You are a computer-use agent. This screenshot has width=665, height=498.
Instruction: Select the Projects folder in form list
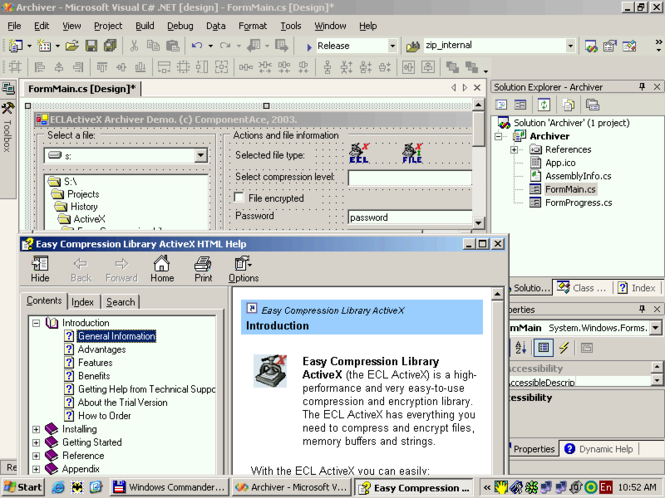(83, 194)
